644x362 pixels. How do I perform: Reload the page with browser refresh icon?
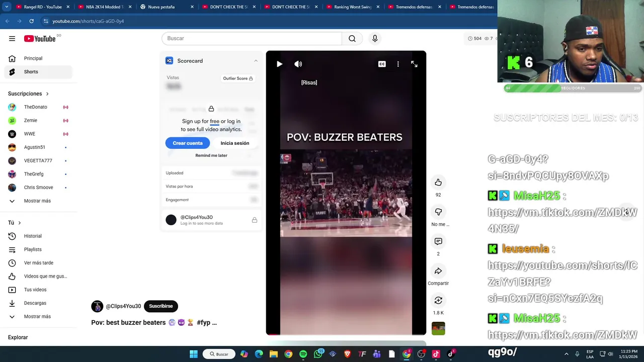(x=31, y=21)
